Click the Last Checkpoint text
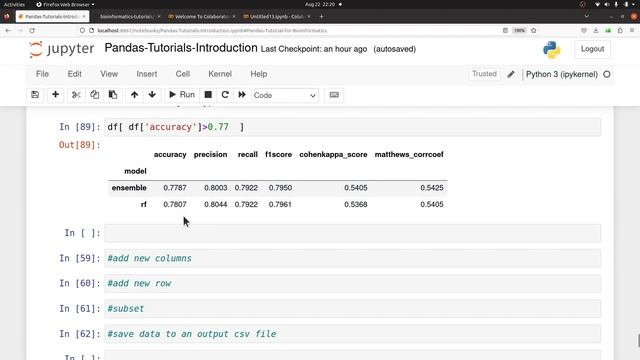640x360 pixels. 314,49
